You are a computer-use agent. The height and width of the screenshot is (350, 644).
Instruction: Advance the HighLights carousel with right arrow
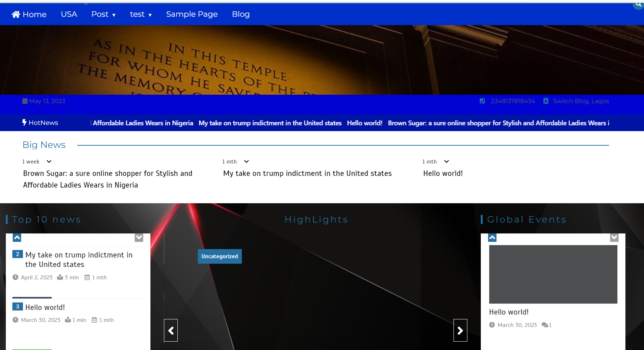(x=460, y=330)
